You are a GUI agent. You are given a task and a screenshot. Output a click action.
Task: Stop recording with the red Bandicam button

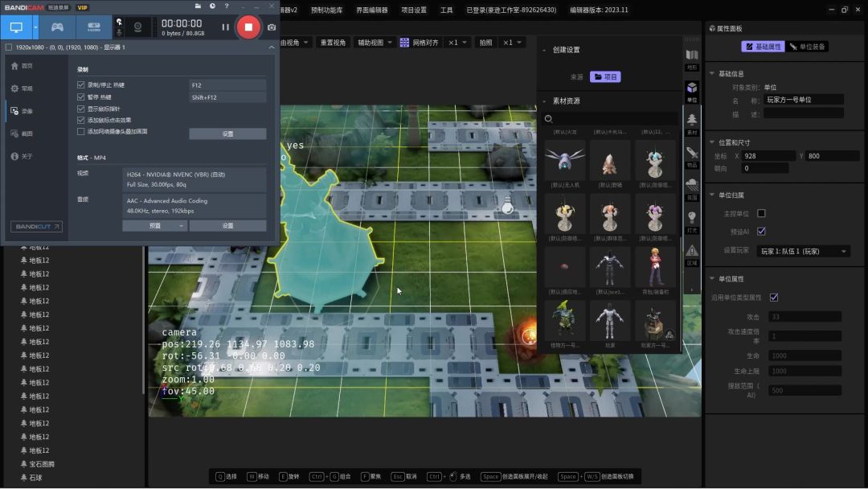[x=248, y=27]
